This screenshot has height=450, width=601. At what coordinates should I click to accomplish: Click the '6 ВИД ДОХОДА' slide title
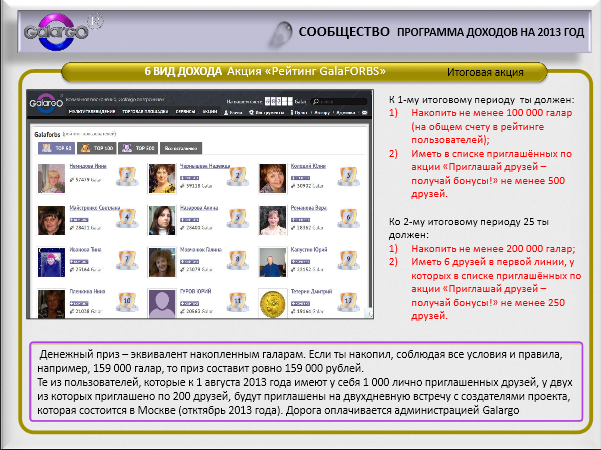(183, 71)
